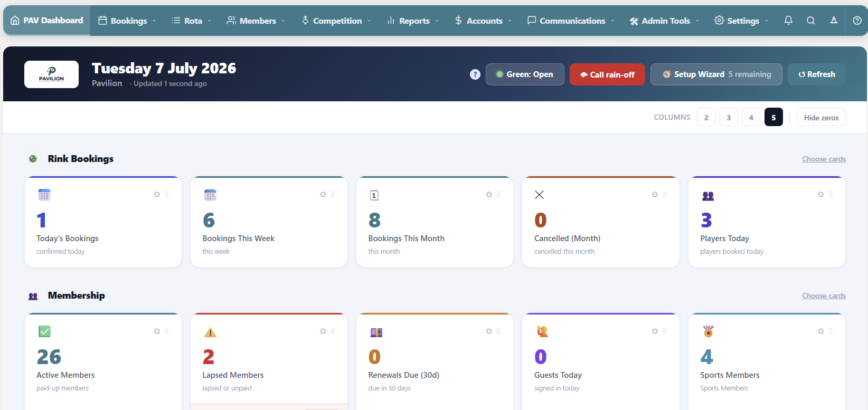This screenshot has height=410, width=868.
Task: Open settings gear on Active Members card
Action: (157, 331)
